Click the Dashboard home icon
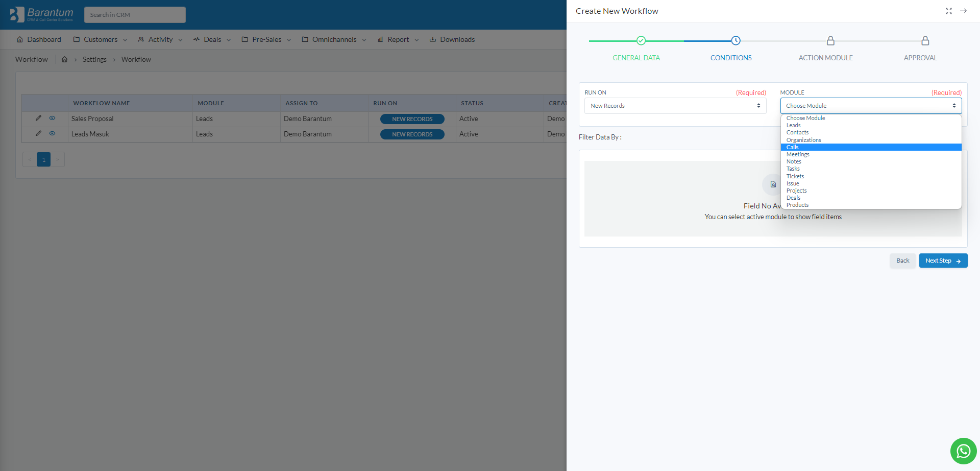980x471 pixels. coord(20,39)
